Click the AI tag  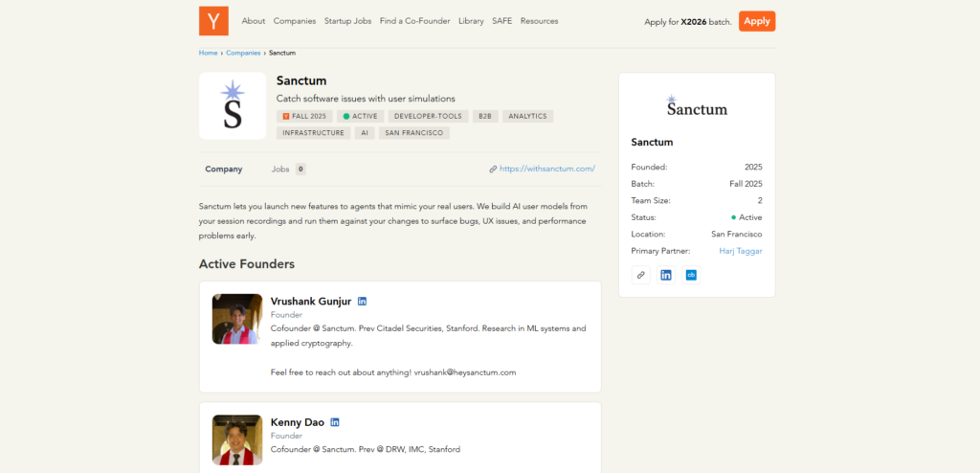[x=365, y=133]
